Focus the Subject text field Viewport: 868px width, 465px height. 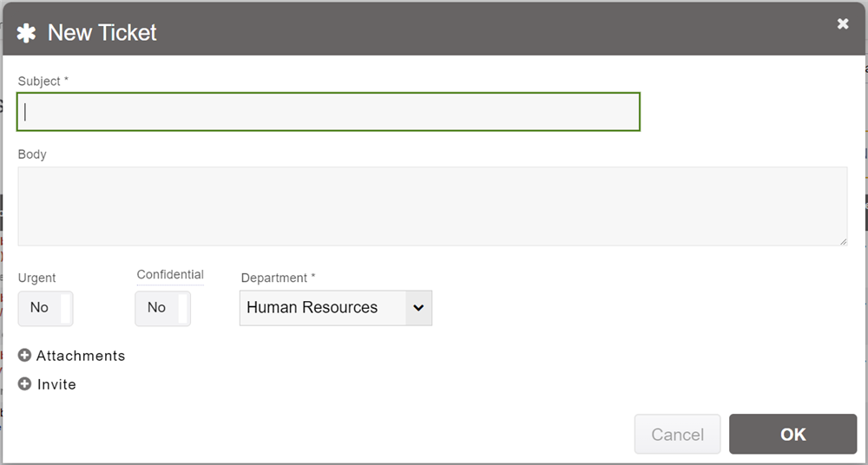coord(328,112)
